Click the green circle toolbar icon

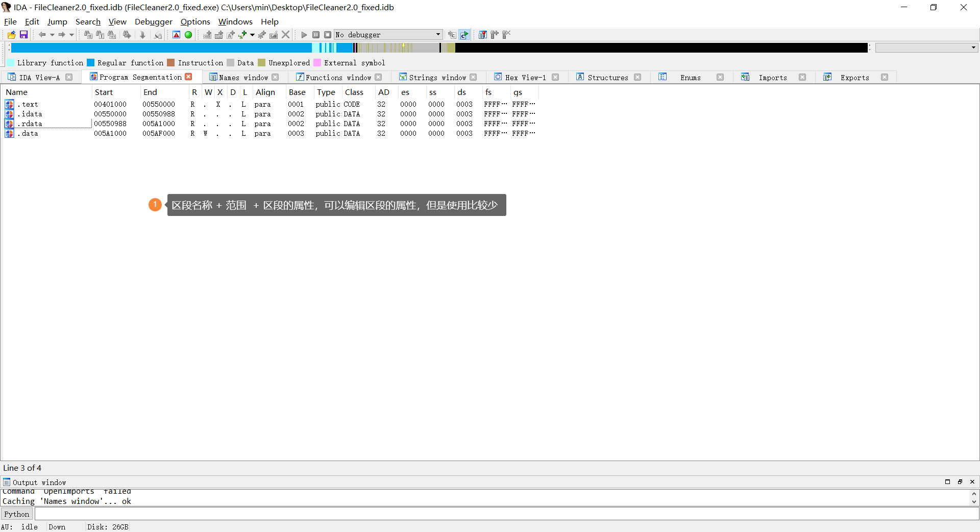[188, 35]
